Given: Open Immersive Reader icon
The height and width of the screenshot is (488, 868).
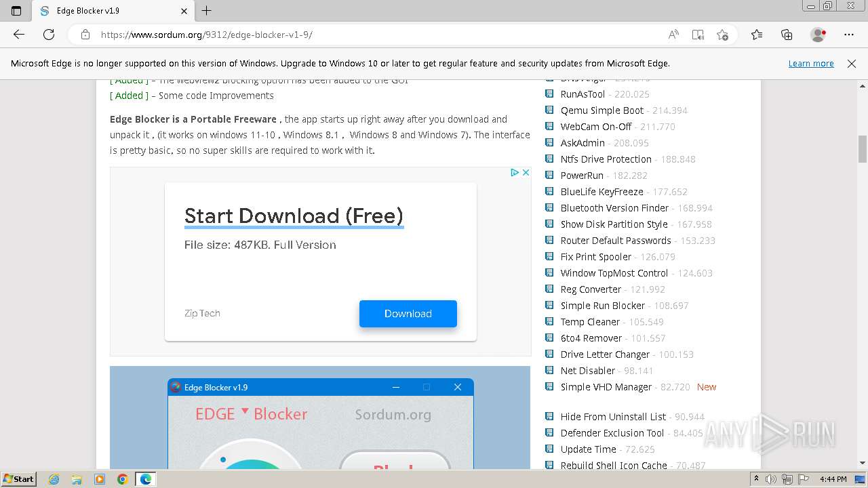Looking at the screenshot, I should point(698,35).
